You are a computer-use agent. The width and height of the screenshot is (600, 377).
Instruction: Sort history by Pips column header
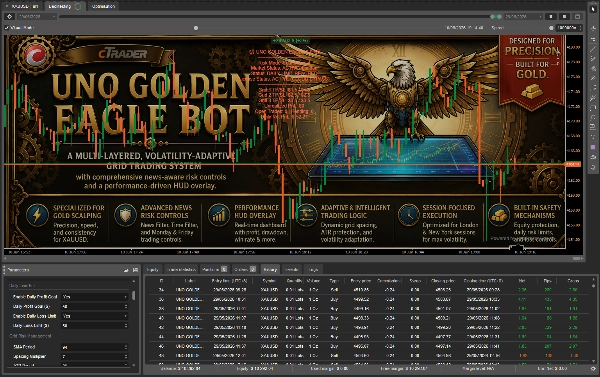pos(548,281)
